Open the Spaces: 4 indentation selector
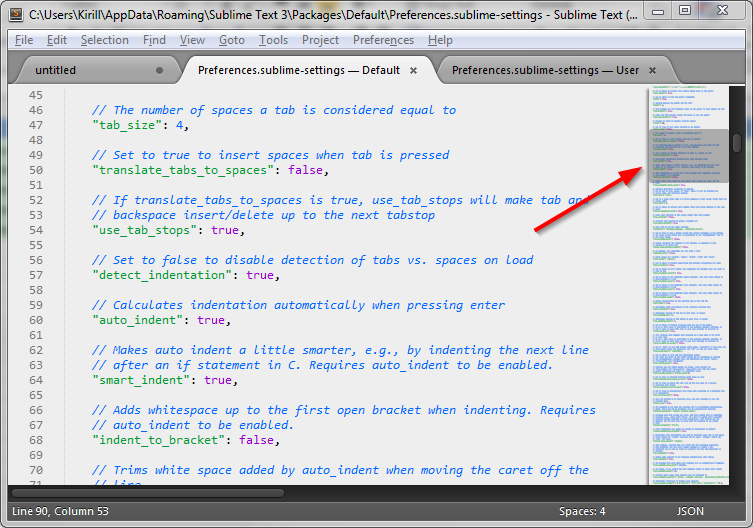The width and height of the screenshot is (753, 528). pos(582,511)
